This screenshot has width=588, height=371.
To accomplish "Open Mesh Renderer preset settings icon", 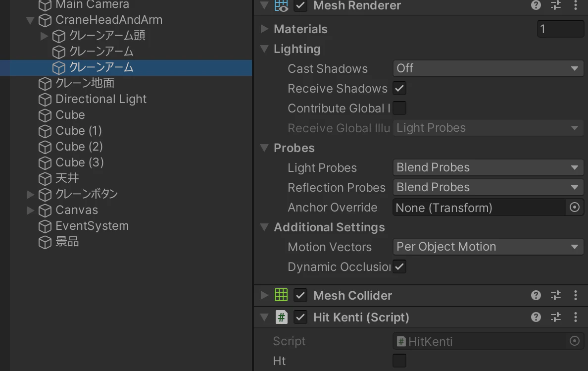I will pos(556,5).
